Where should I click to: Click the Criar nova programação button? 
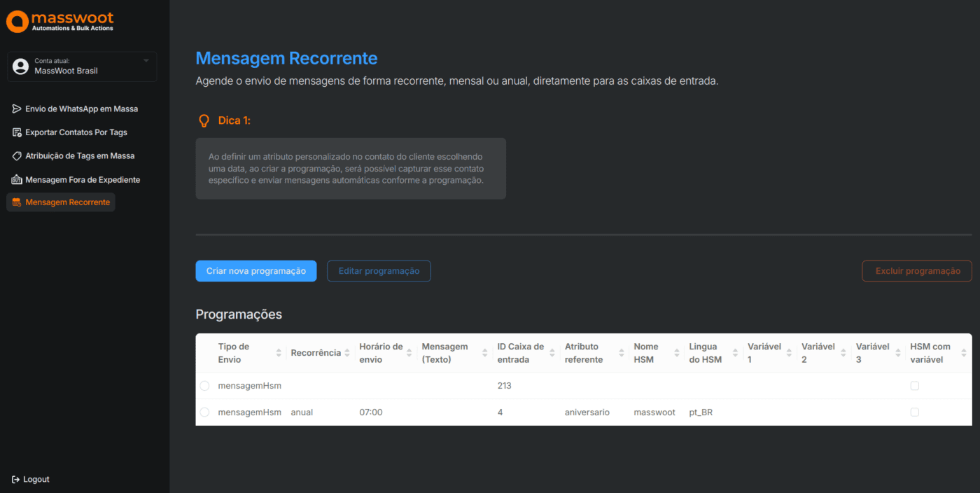click(255, 271)
